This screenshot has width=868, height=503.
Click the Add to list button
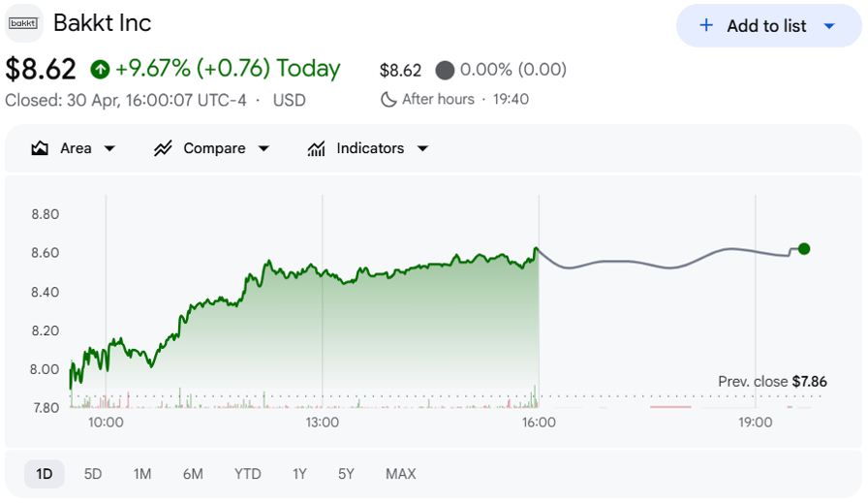[x=768, y=25]
